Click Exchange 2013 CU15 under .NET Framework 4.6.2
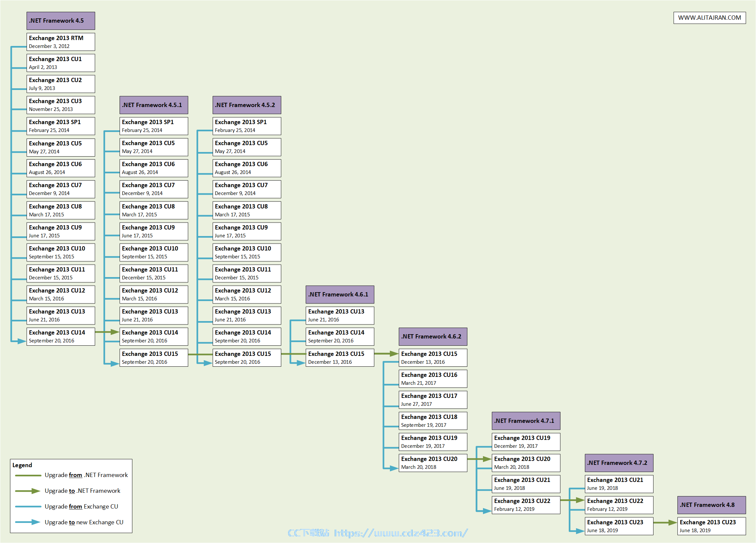Screen dimensions: 756x543 [x=433, y=358]
